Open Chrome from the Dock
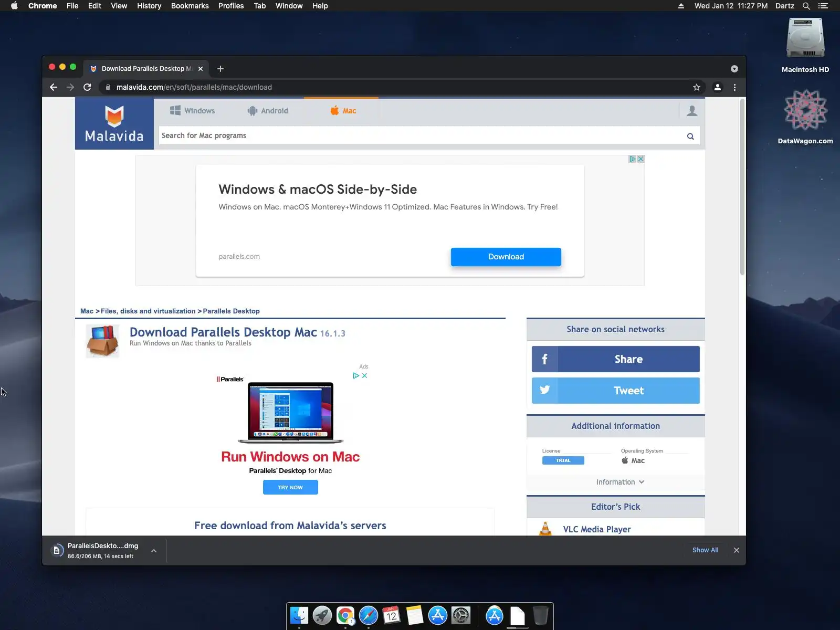The height and width of the screenshot is (630, 840). tap(345, 615)
